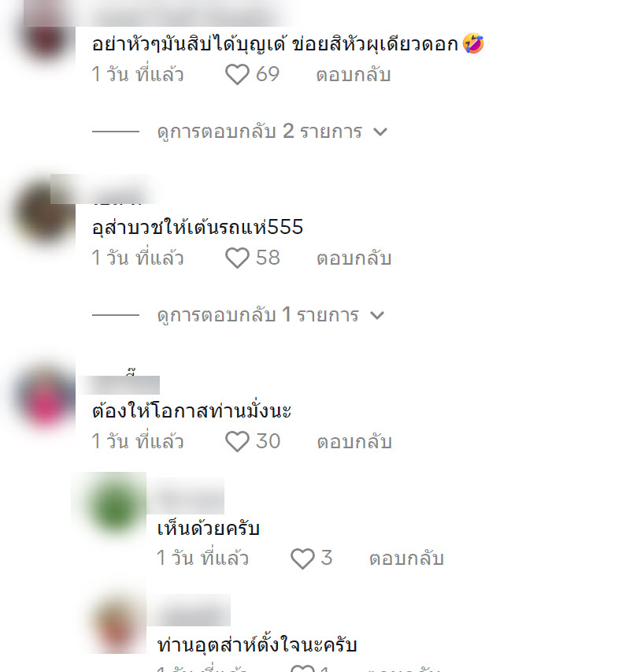Viewport: 637px width, 672px height.
Task: Like the comment with 58 likes
Action: (237, 258)
